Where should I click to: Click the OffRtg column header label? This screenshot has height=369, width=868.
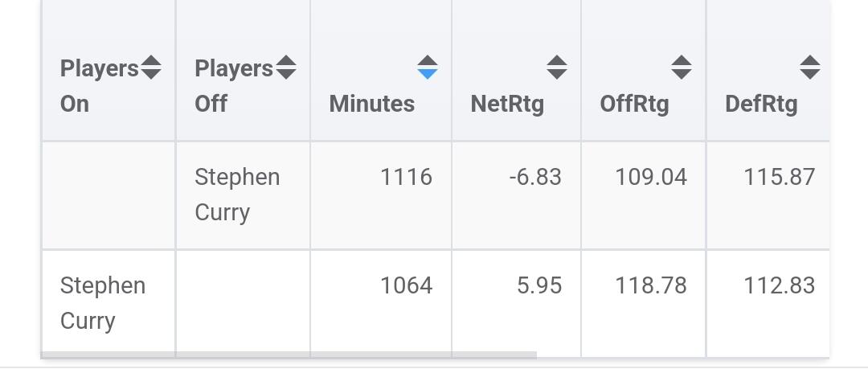(x=634, y=104)
